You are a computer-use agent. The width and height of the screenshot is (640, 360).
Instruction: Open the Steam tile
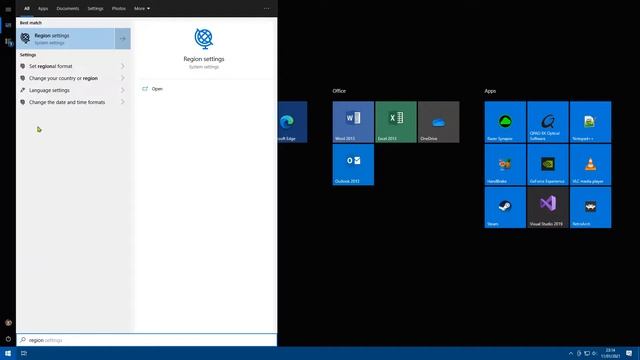(x=505, y=207)
